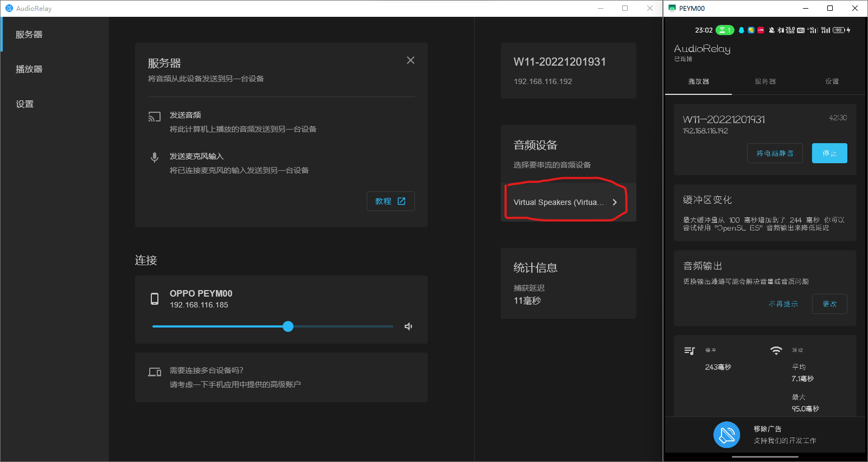Mute OPPO PEYM00 with the speaker icon
Image resolution: width=868 pixels, height=462 pixels.
[409, 326]
